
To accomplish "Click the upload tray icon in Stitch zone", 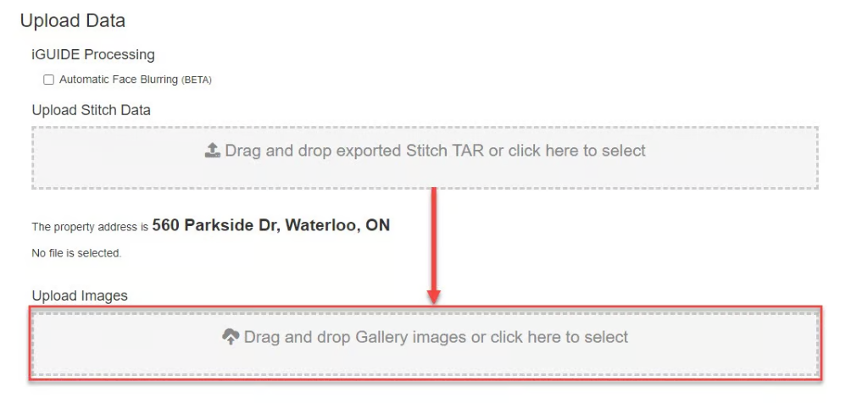I will coord(213,150).
